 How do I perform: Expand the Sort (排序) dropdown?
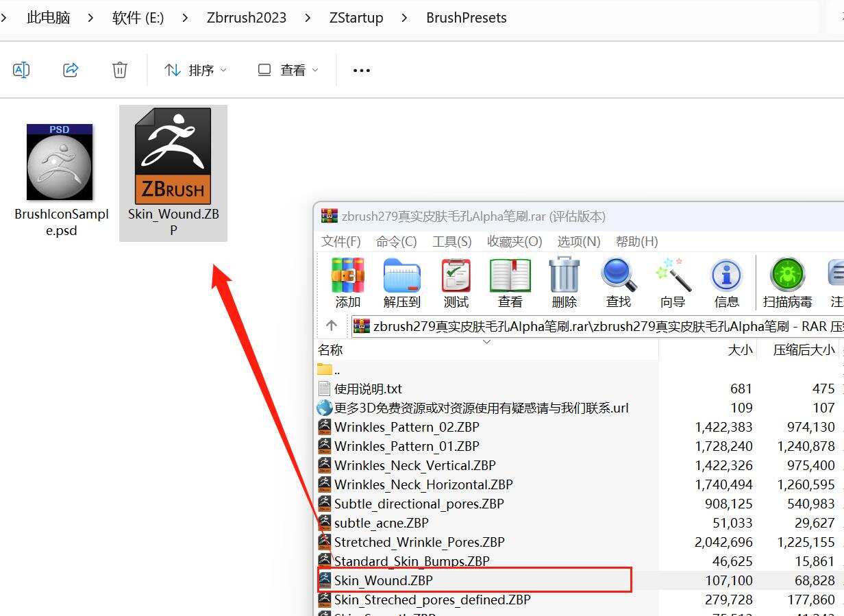tap(195, 70)
